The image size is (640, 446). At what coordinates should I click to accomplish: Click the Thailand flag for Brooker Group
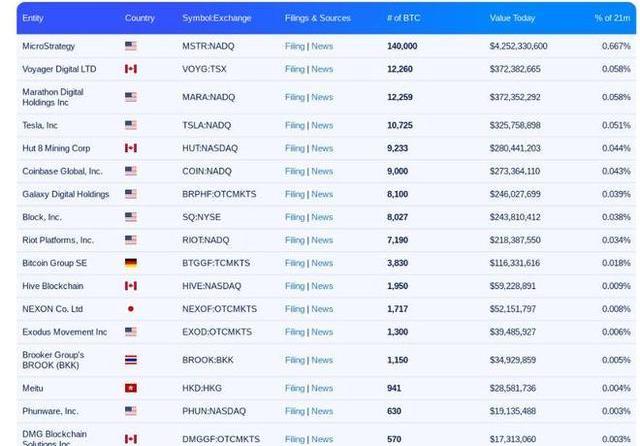(x=131, y=360)
